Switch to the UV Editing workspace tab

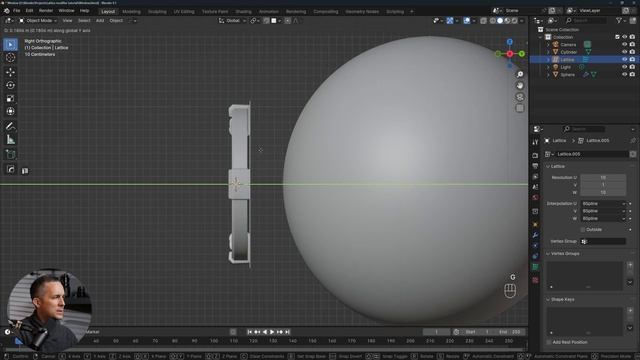(184, 12)
